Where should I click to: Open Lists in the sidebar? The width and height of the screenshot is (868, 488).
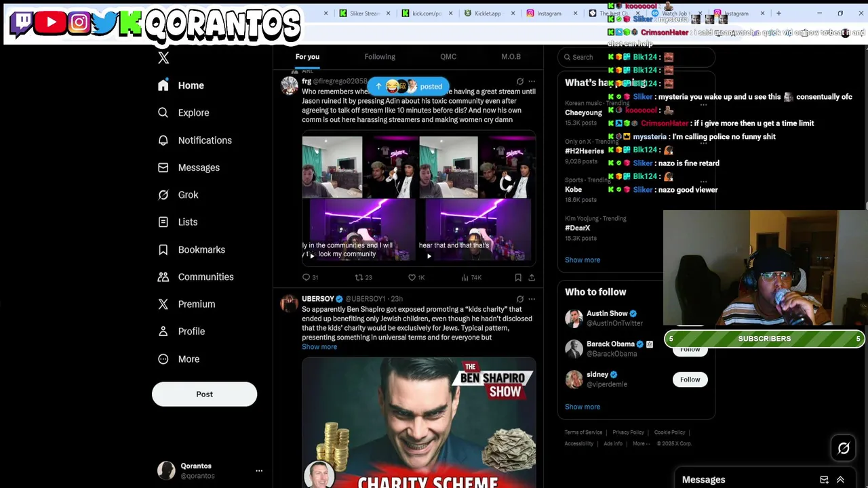click(x=177, y=222)
